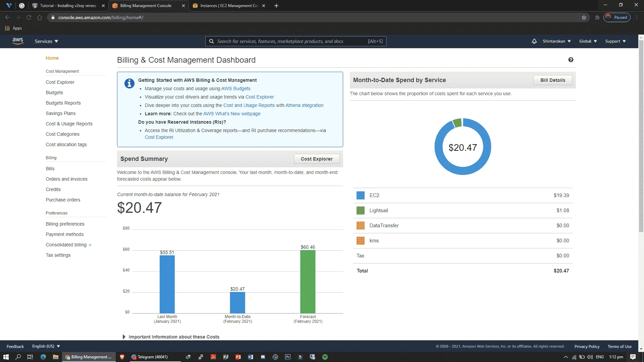Click the Cost Explorer button in Spend Summary

coord(317,159)
